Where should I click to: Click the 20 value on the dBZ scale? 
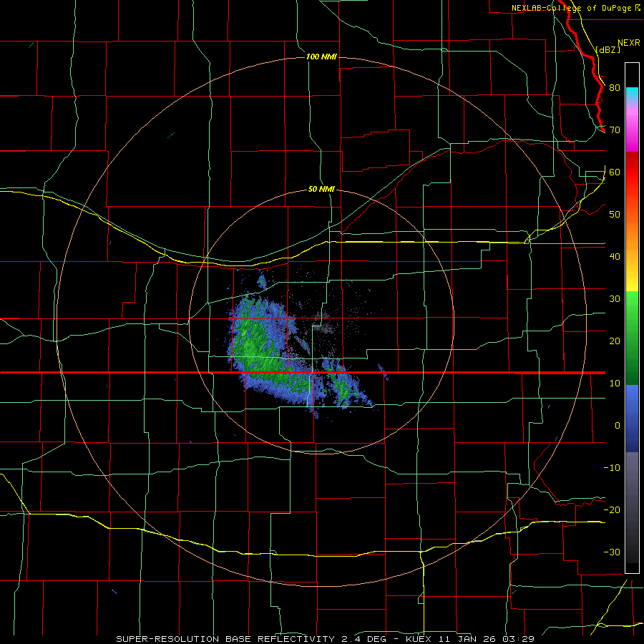click(615, 341)
